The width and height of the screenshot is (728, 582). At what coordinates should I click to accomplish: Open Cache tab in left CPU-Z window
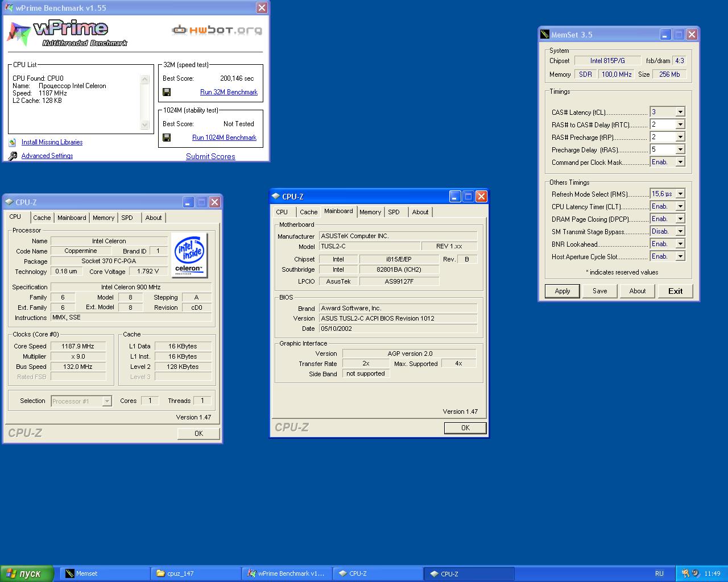[42, 218]
